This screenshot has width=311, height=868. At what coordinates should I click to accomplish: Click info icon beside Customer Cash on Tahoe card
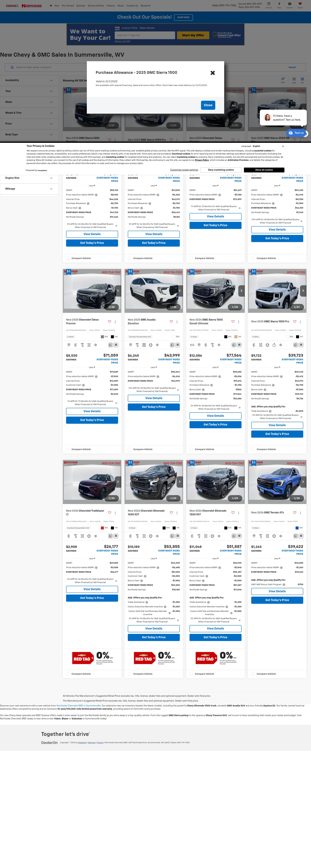click(x=83, y=385)
